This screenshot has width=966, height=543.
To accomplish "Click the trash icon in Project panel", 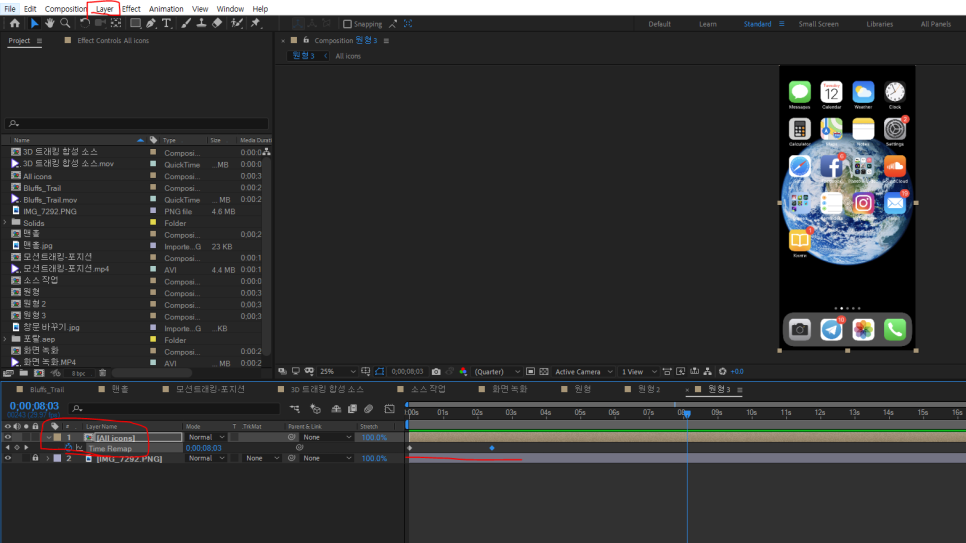I will pyautogui.click(x=103, y=373).
